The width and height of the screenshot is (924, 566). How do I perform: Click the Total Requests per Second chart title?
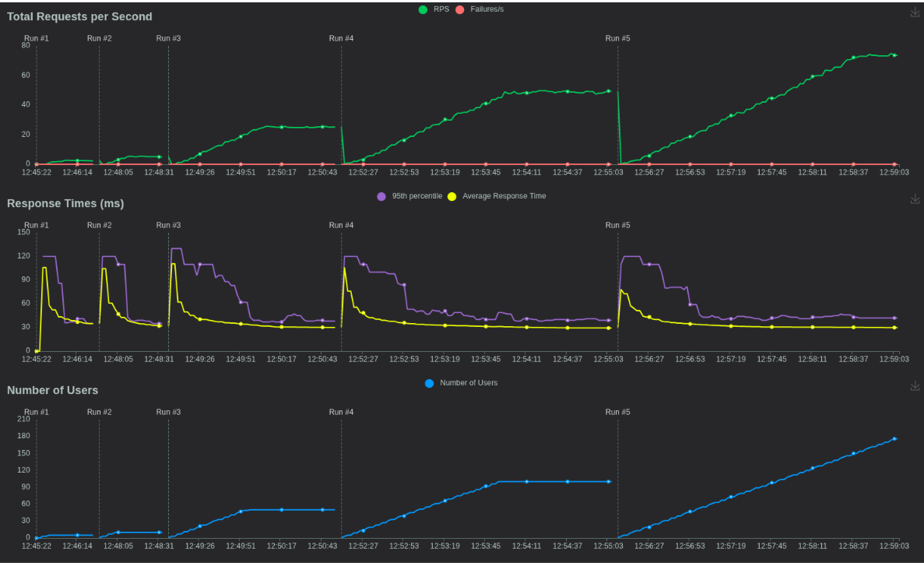[x=79, y=16]
